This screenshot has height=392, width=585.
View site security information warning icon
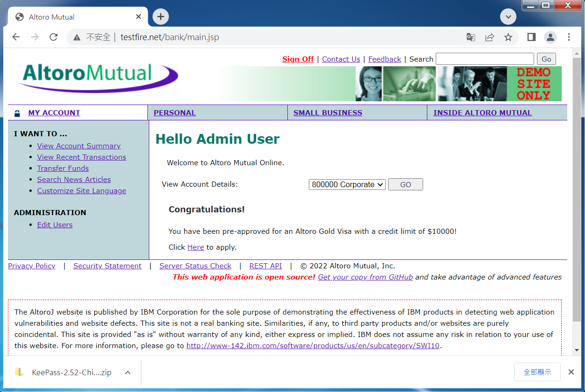click(x=77, y=37)
